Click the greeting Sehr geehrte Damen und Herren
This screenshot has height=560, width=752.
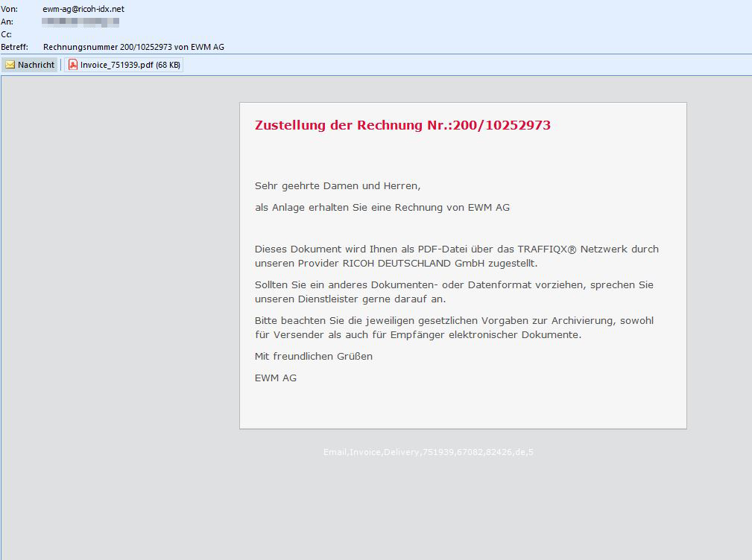(x=338, y=186)
